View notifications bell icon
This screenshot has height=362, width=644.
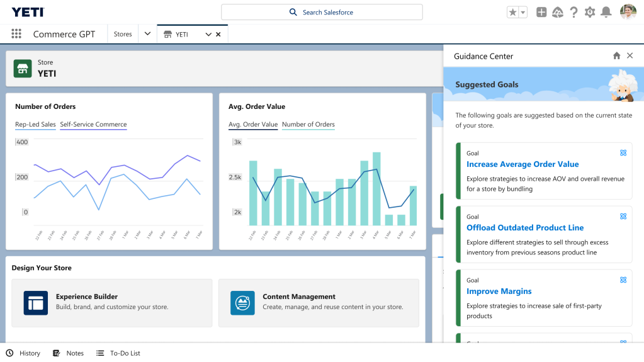[606, 12]
